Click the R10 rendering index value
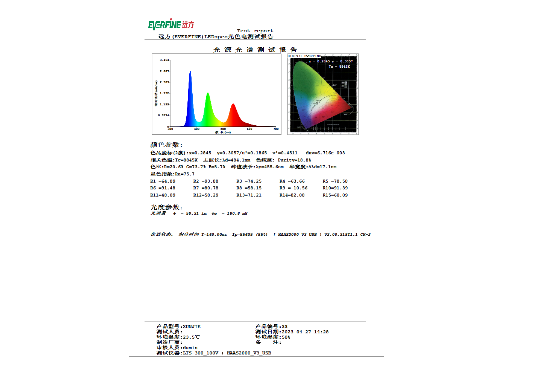This screenshot has height=380, width=540. click(x=335, y=188)
